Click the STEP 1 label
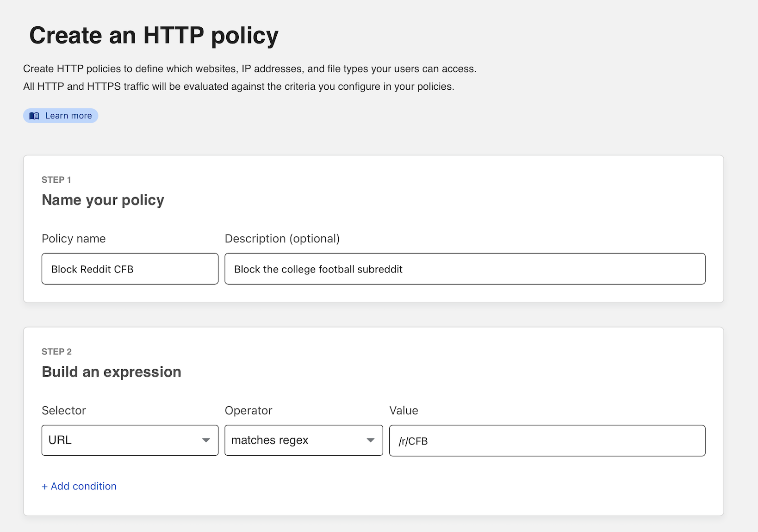758x532 pixels. [56, 179]
